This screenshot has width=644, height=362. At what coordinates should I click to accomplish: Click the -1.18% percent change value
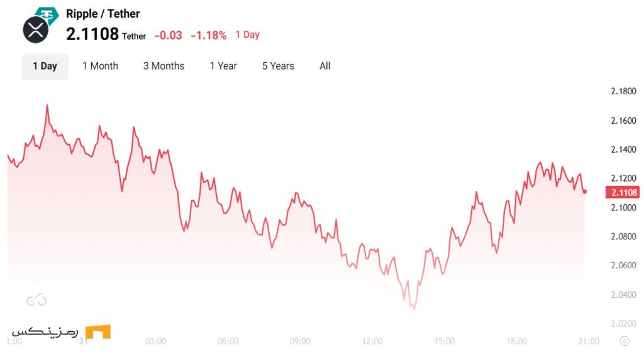tap(208, 35)
